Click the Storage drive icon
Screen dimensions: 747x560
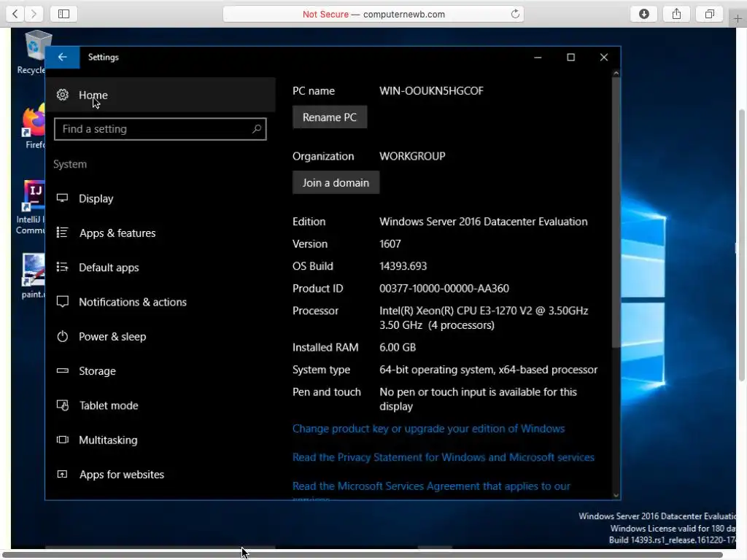point(63,370)
